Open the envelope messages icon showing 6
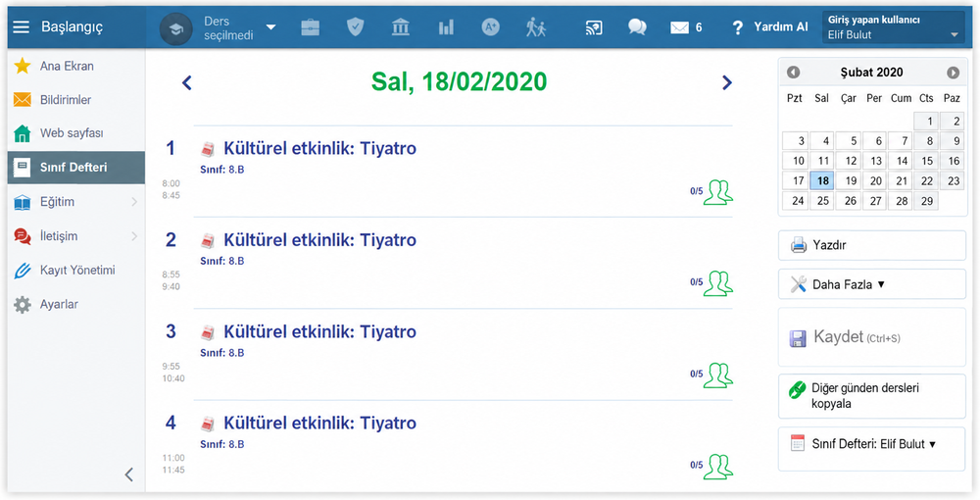Screen dimensions: 980x500 [686, 27]
